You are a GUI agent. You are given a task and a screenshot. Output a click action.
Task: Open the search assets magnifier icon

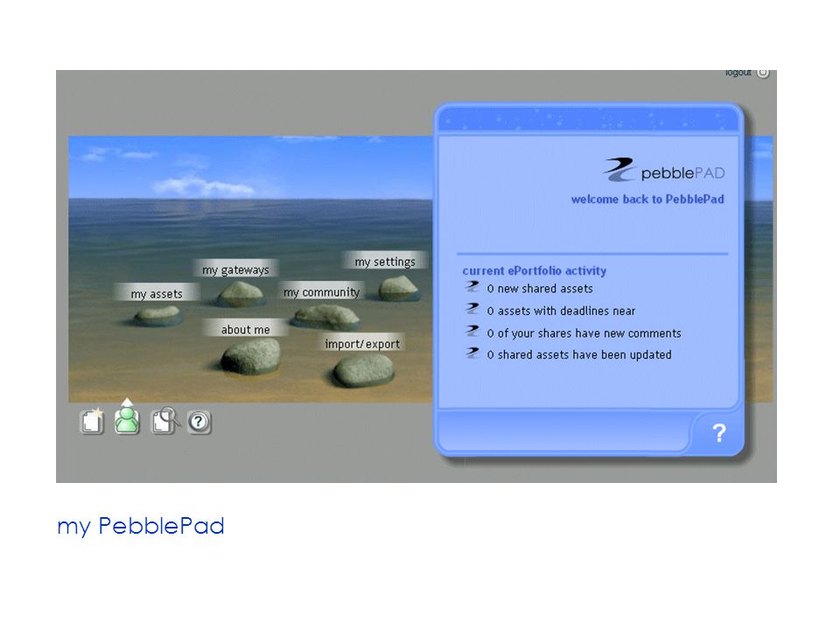164,421
